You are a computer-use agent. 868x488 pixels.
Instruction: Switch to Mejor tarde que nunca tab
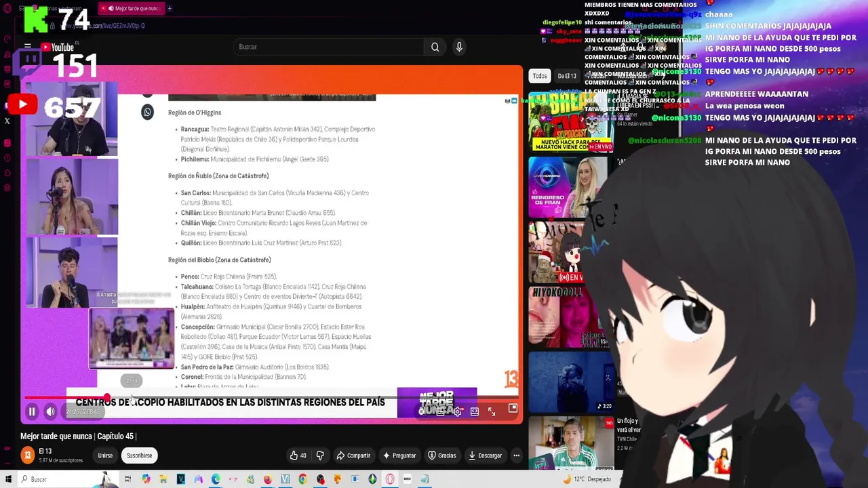click(132, 9)
